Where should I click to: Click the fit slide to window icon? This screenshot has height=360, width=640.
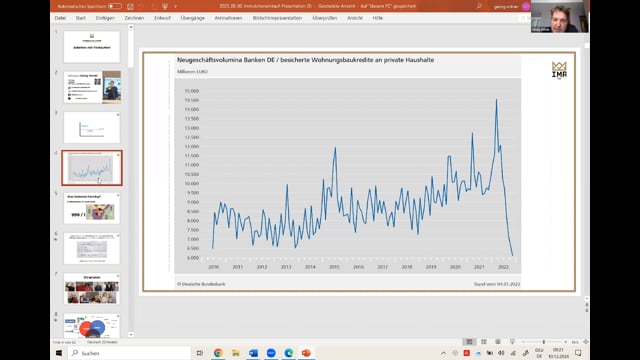click(585, 342)
